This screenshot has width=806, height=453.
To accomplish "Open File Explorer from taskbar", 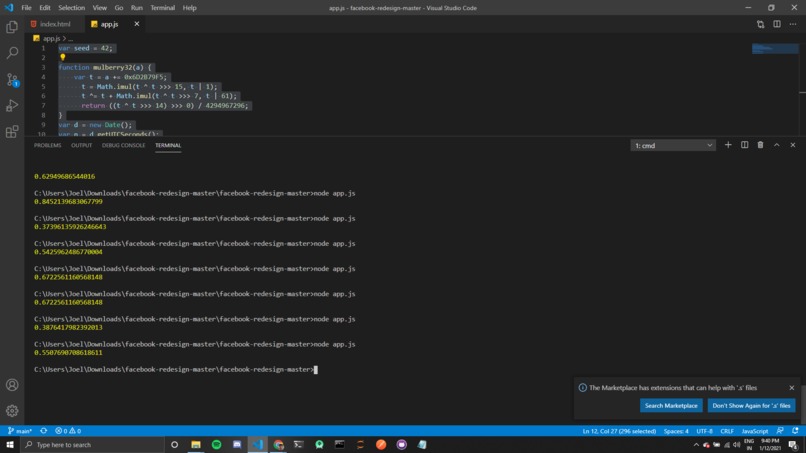I will (196, 444).
